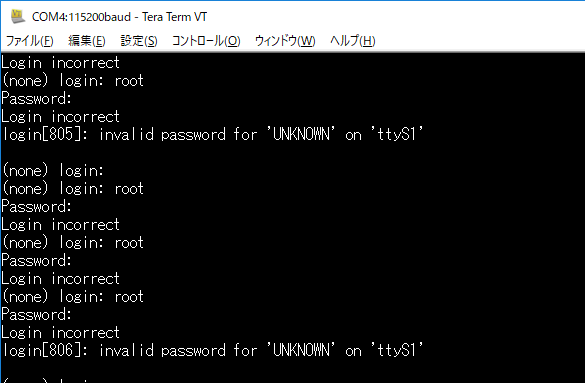Open the 編集(E) menu

click(87, 41)
